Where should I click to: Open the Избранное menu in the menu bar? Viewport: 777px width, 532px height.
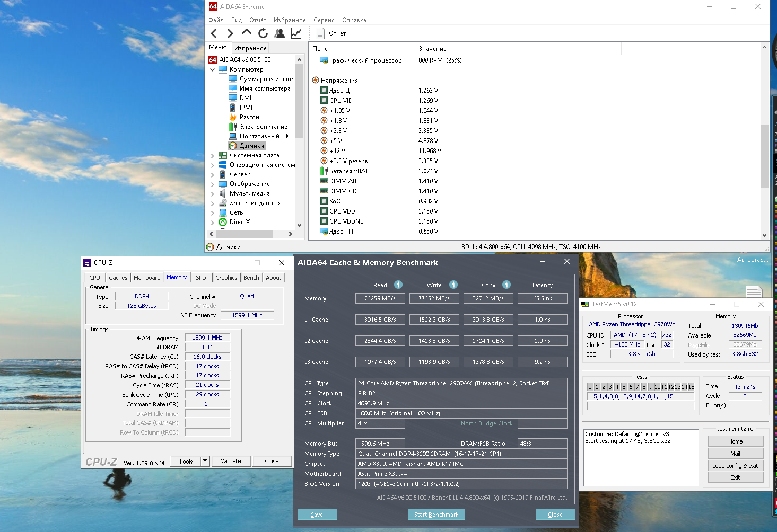click(x=290, y=20)
